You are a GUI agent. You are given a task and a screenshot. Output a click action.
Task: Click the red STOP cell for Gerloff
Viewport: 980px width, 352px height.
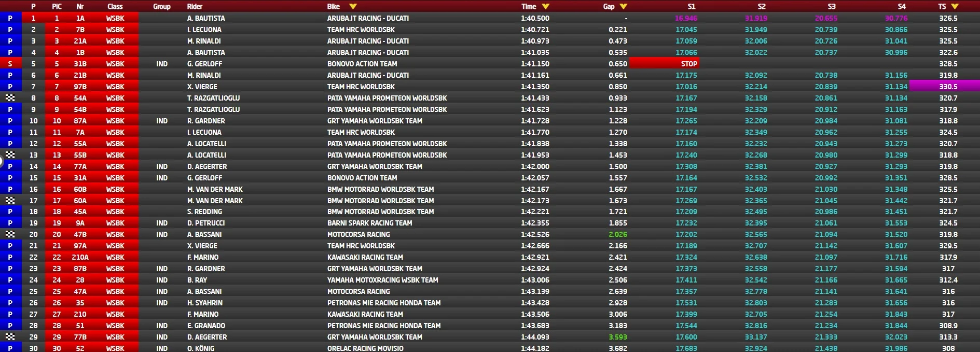[664, 64]
